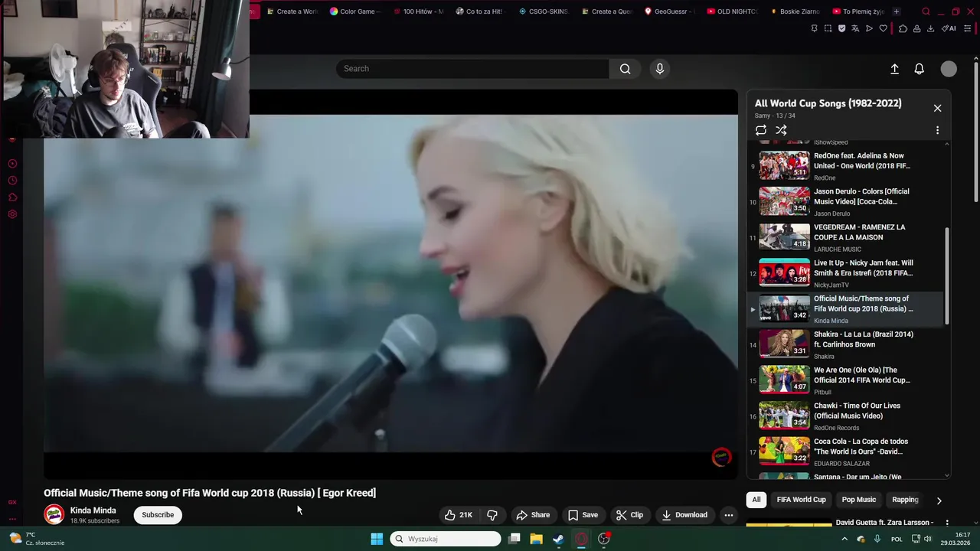Toggle ad blocker shield icon

[841, 28]
